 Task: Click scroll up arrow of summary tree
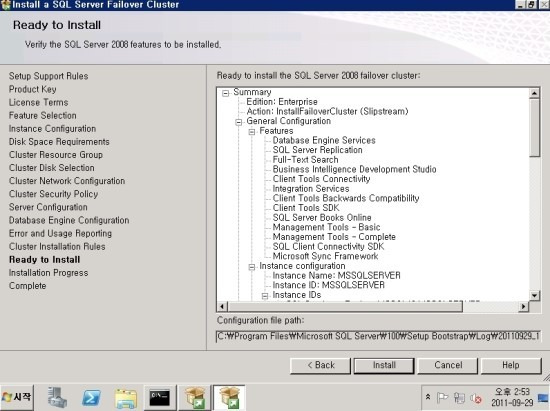tap(534, 93)
